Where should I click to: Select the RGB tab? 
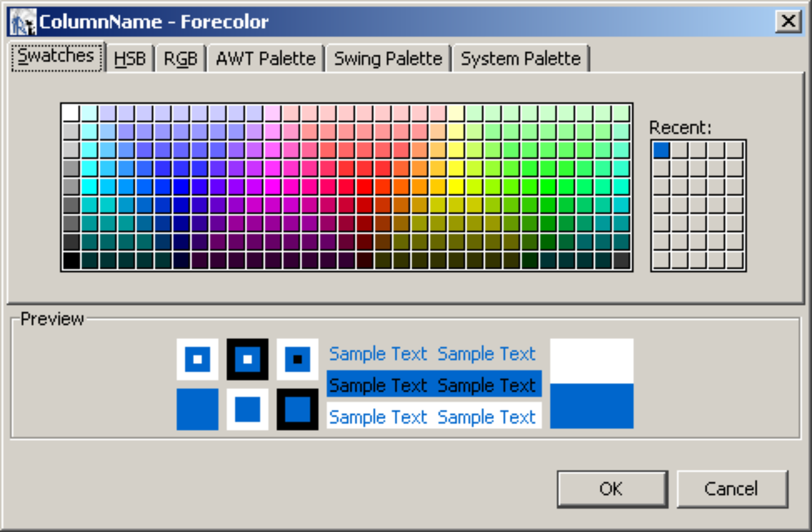coord(181,59)
